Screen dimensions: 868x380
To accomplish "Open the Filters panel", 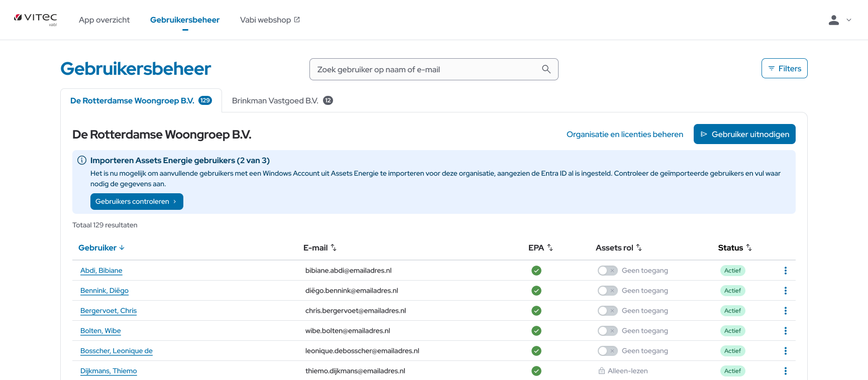I will click(784, 68).
